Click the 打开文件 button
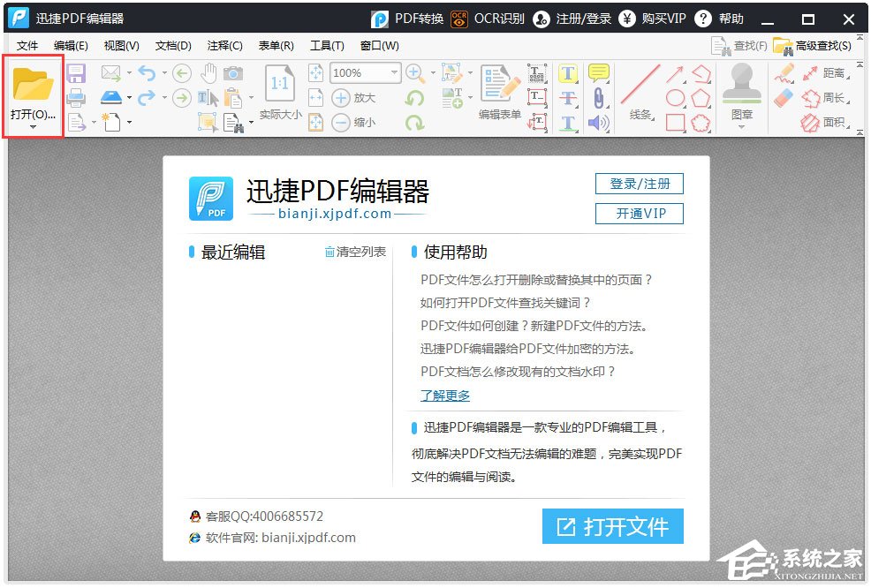This screenshot has height=588, width=871. (613, 525)
